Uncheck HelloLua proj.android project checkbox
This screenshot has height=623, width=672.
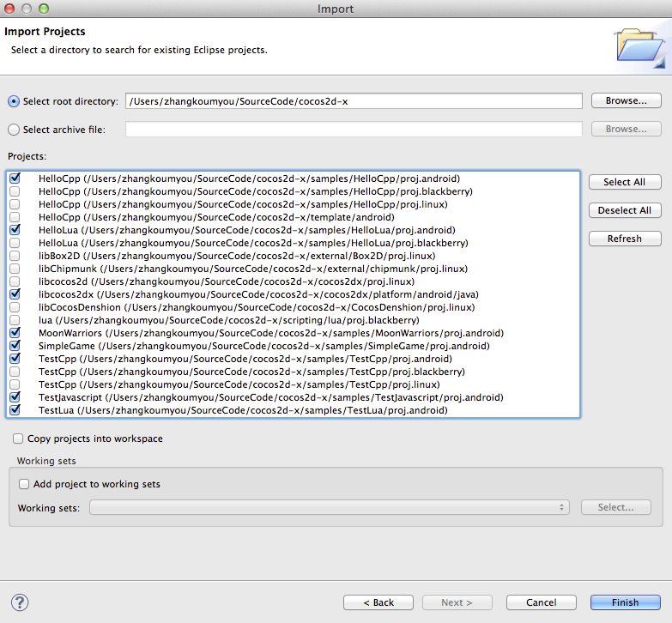[15, 230]
